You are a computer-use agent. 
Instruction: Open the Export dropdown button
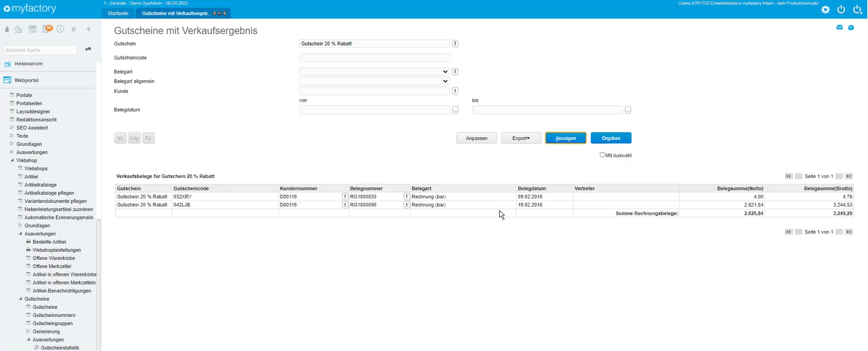[521, 138]
